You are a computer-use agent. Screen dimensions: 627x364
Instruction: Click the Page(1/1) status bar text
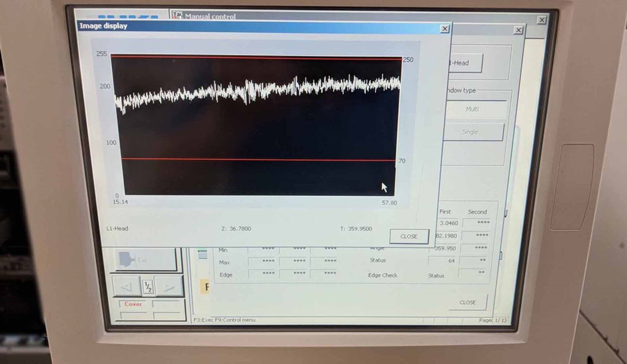pos(492,320)
